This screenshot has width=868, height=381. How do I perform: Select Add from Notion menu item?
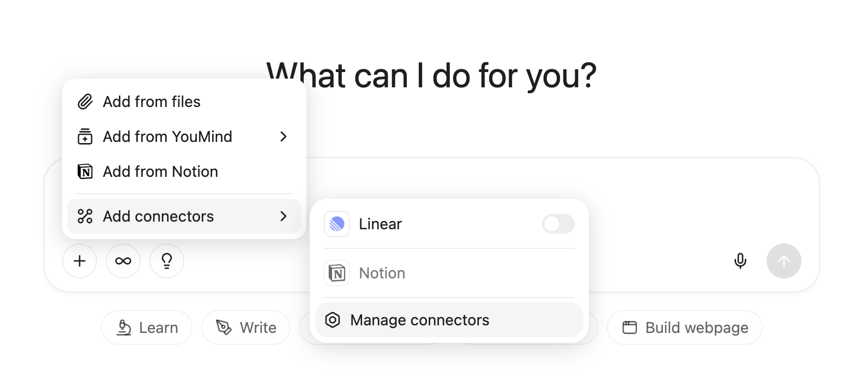pyautogui.click(x=160, y=171)
